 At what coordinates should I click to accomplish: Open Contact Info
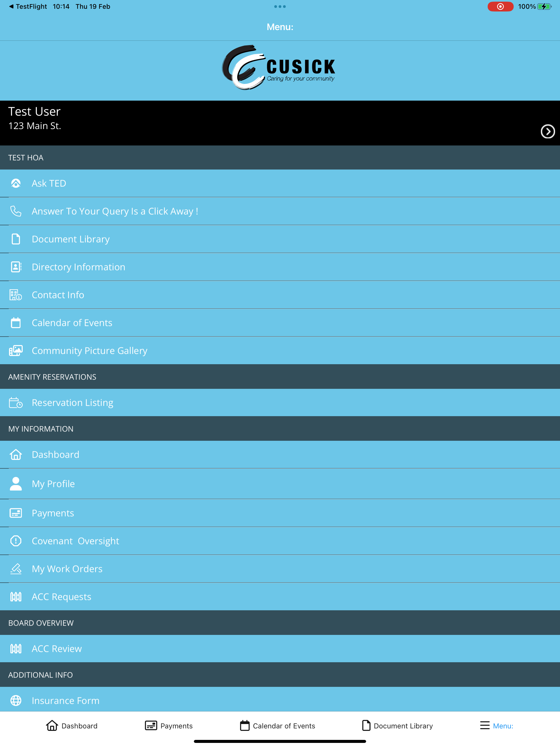pyautogui.click(x=280, y=295)
